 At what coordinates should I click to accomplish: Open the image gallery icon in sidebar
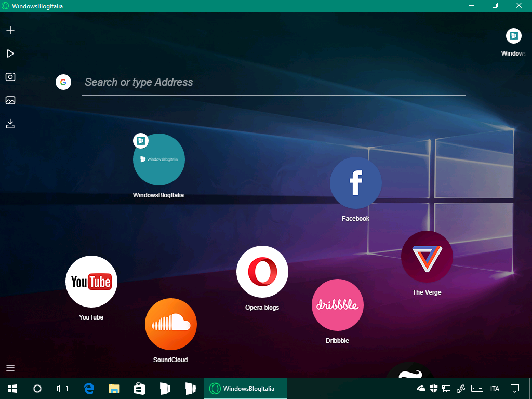10,100
